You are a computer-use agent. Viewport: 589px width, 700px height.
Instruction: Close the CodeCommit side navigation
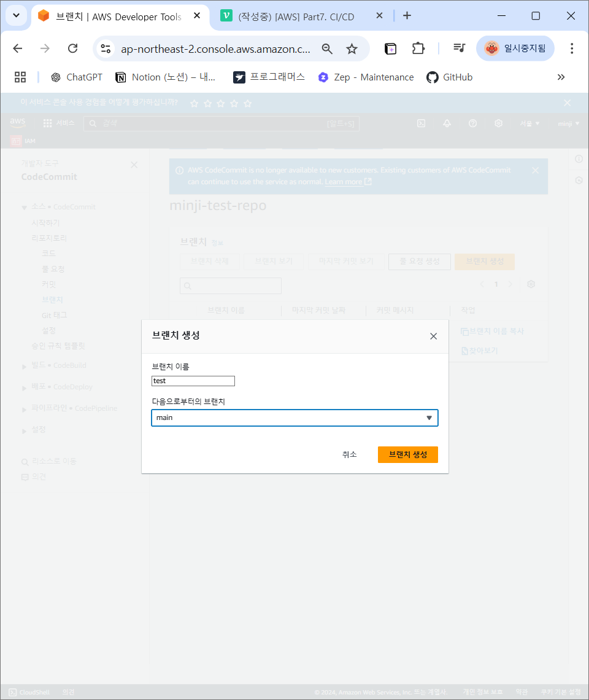click(134, 165)
